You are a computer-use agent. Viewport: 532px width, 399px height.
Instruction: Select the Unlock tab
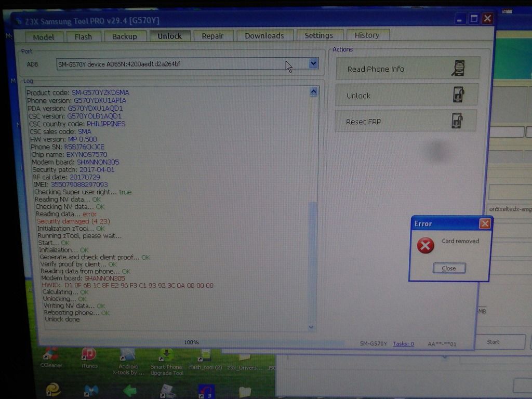[x=170, y=36]
